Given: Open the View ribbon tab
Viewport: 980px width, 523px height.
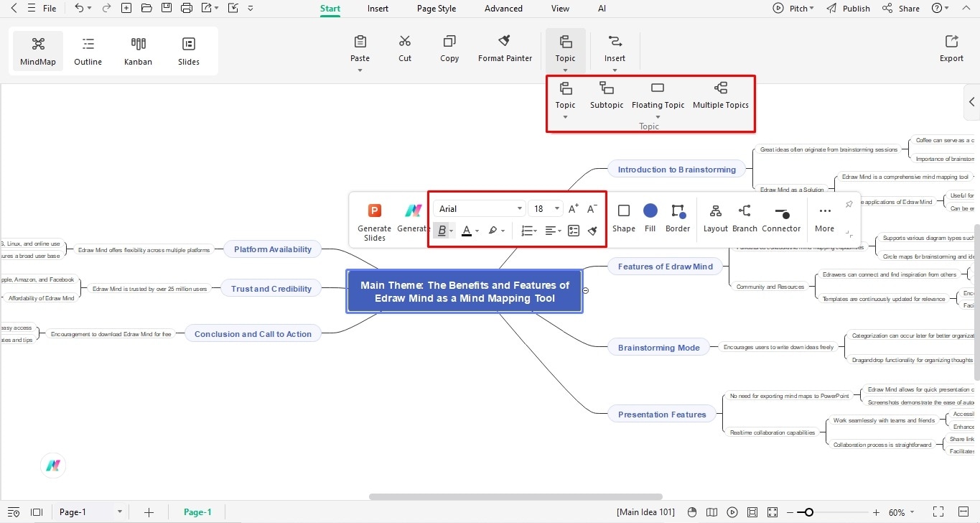Looking at the screenshot, I should pyautogui.click(x=560, y=9).
